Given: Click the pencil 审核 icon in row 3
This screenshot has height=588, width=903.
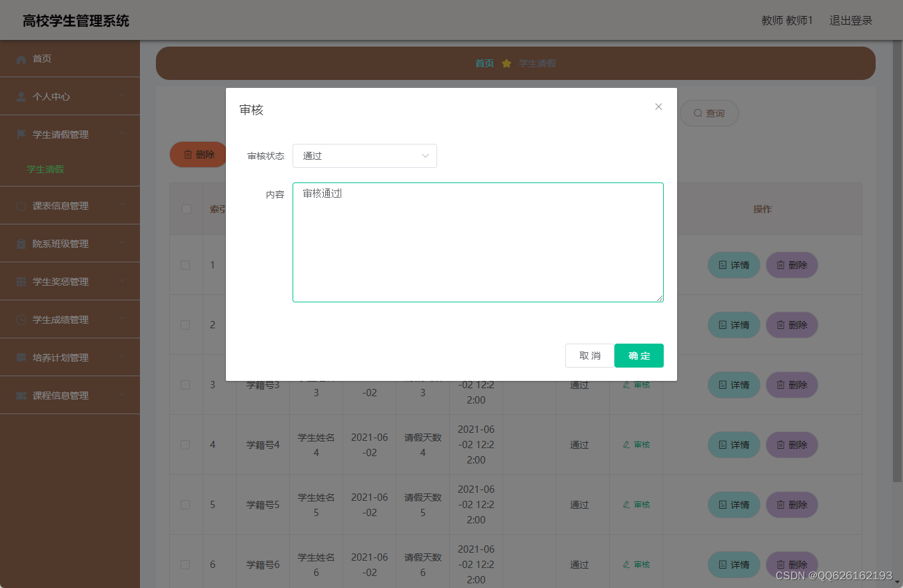Looking at the screenshot, I should click(626, 385).
